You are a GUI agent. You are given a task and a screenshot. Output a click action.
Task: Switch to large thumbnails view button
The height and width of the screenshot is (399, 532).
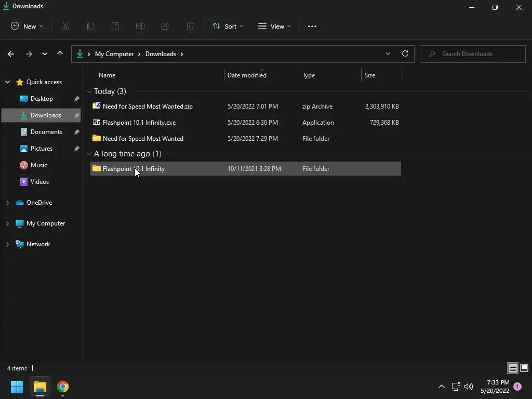pyautogui.click(x=524, y=368)
